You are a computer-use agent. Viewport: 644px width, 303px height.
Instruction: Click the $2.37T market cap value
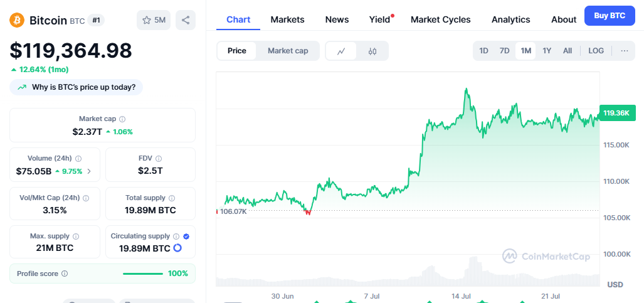click(87, 132)
